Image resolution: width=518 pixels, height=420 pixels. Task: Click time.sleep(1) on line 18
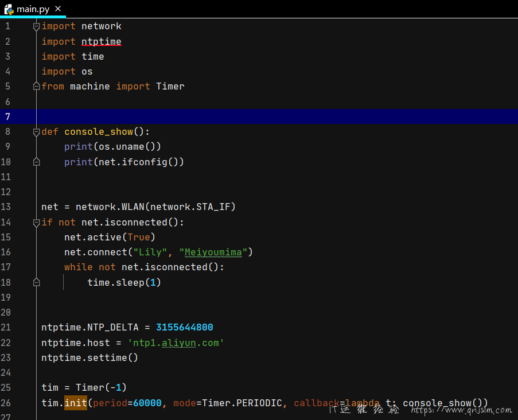124,282
